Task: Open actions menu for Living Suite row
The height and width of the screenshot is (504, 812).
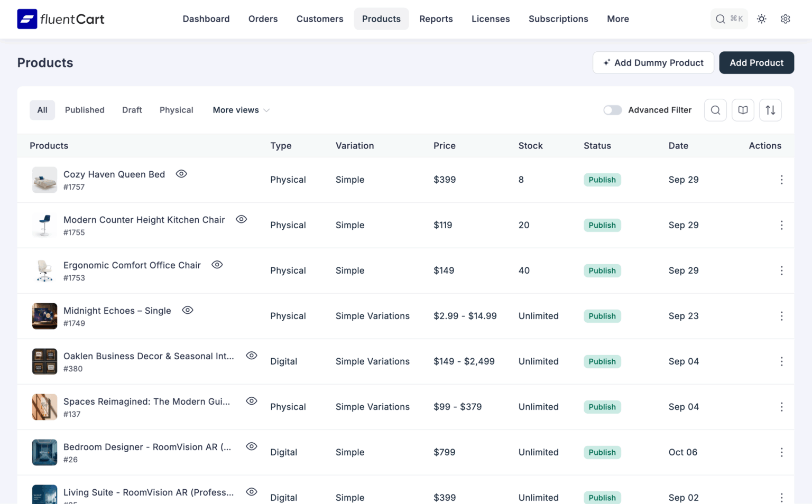Action: [781, 497]
